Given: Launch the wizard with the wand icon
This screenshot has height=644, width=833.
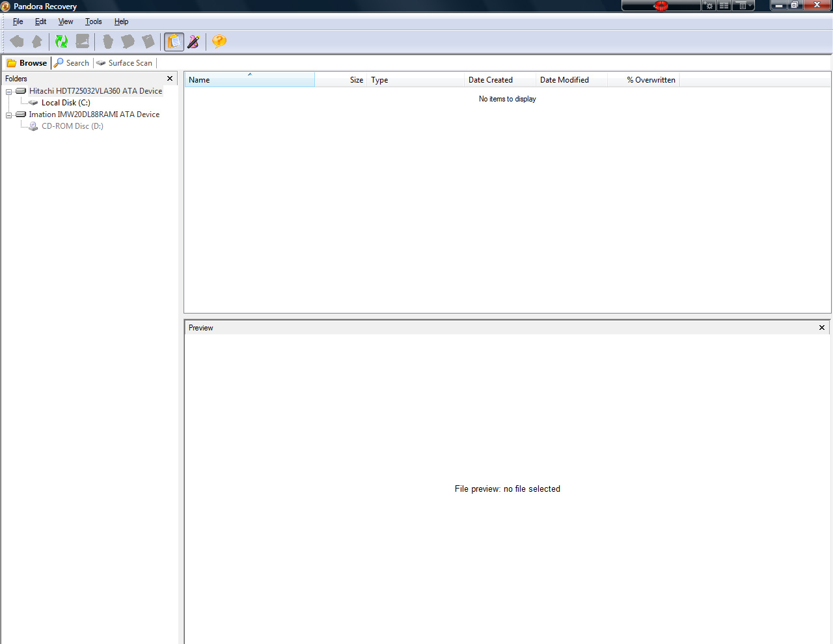Looking at the screenshot, I should click(x=194, y=42).
